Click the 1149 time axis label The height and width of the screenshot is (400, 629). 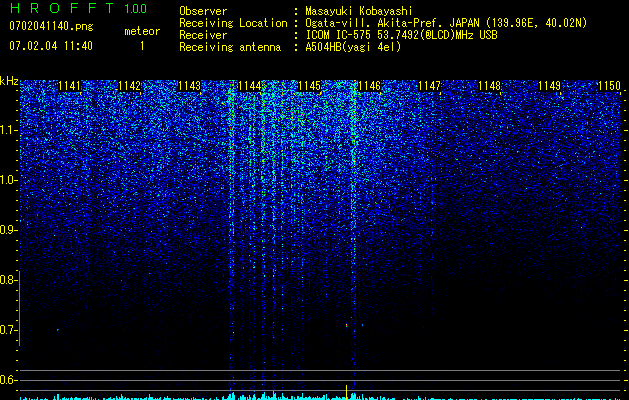549,86
